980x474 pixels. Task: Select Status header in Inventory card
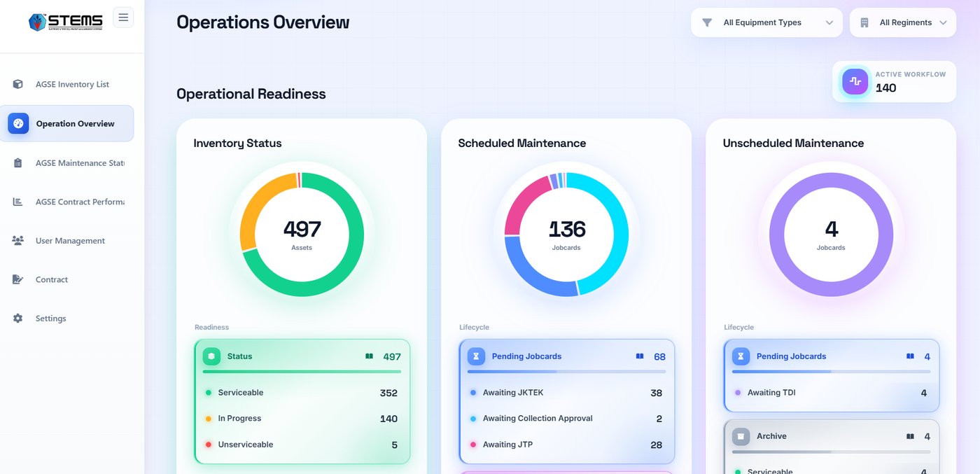click(x=302, y=356)
